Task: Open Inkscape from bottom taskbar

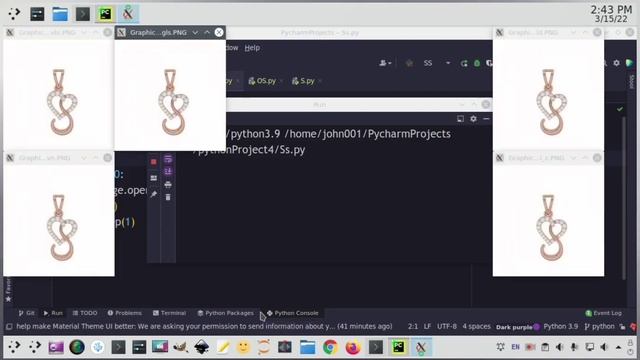Action: coord(202,347)
